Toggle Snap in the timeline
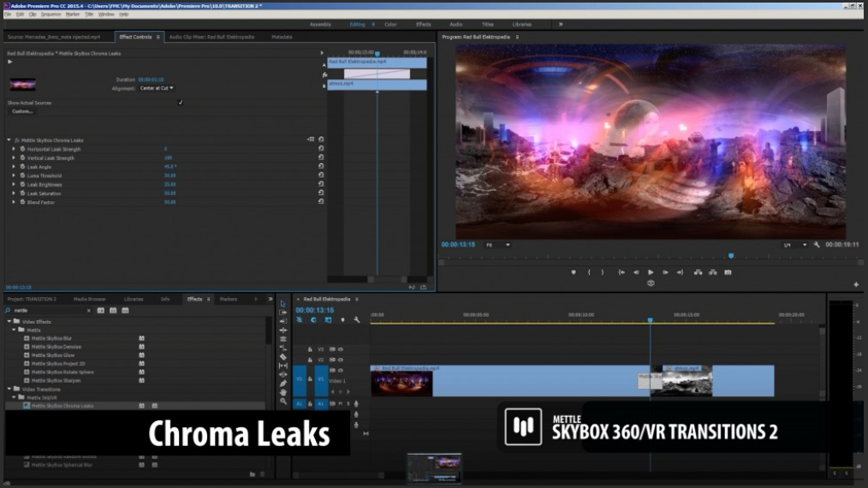 [x=313, y=319]
